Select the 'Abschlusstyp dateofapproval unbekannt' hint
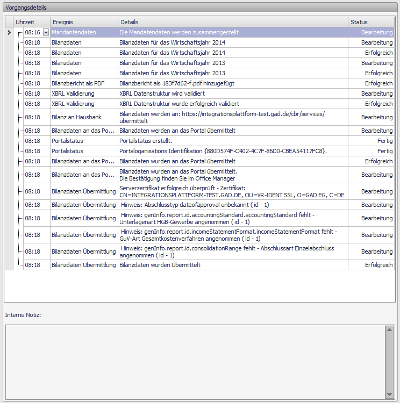Image resolution: width=400 pixels, height=403 pixels. click(x=233, y=205)
